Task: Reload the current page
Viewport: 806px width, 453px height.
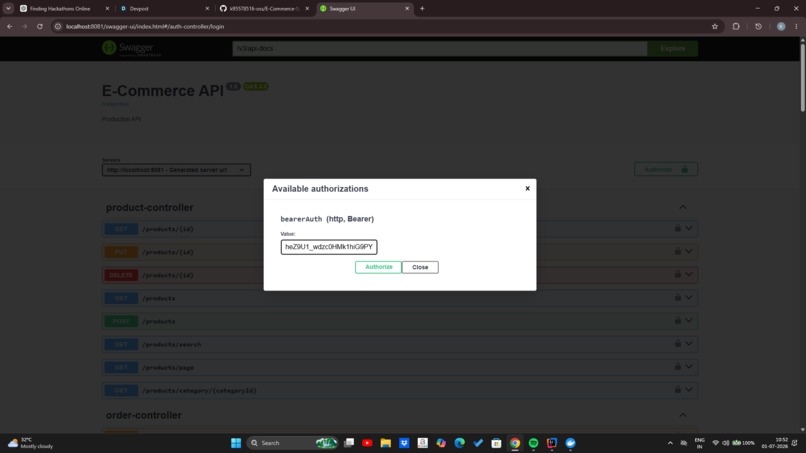Action: coord(40,26)
